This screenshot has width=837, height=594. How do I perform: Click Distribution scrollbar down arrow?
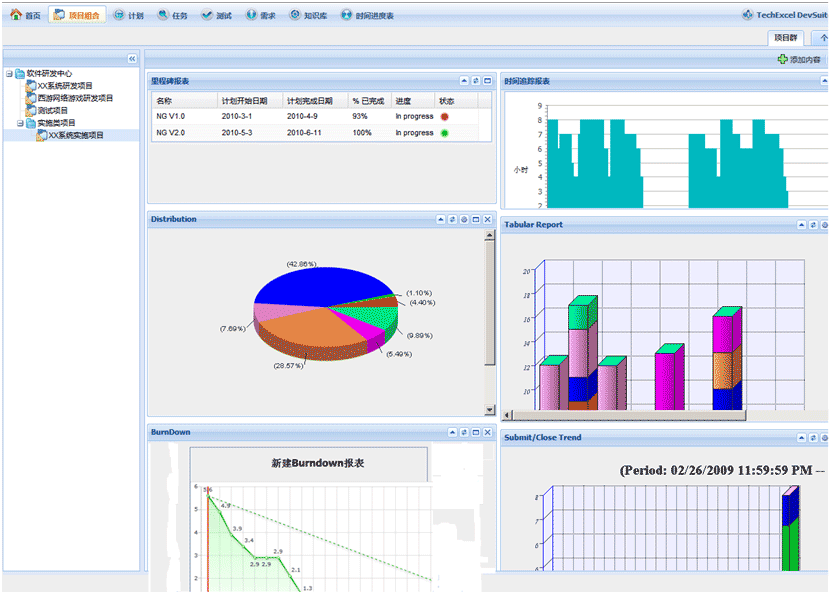pyautogui.click(x=489, y=410)
